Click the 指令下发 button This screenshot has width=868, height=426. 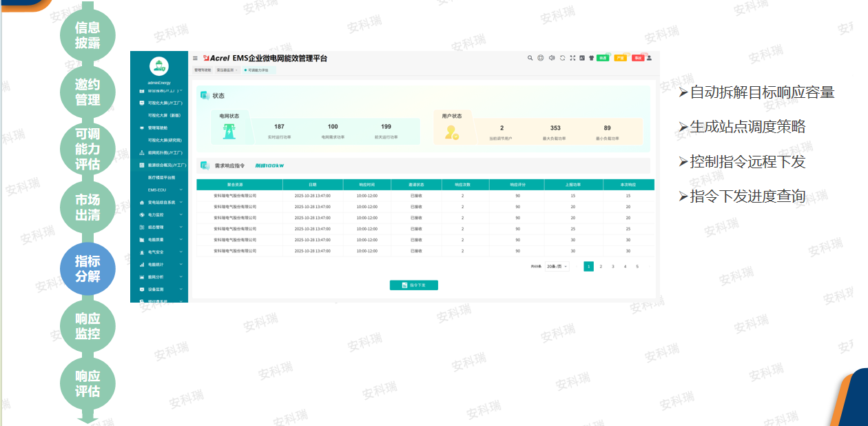tap(414, 285)
